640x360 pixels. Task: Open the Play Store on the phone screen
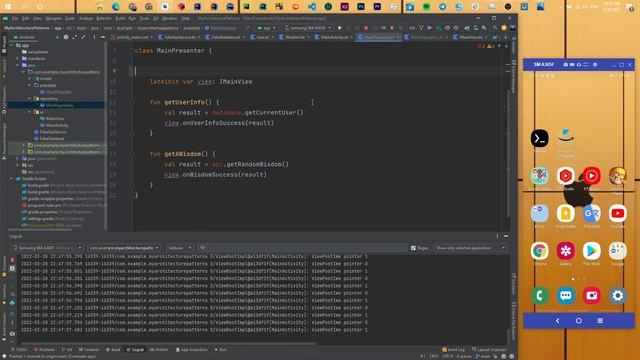coord(591,251)
